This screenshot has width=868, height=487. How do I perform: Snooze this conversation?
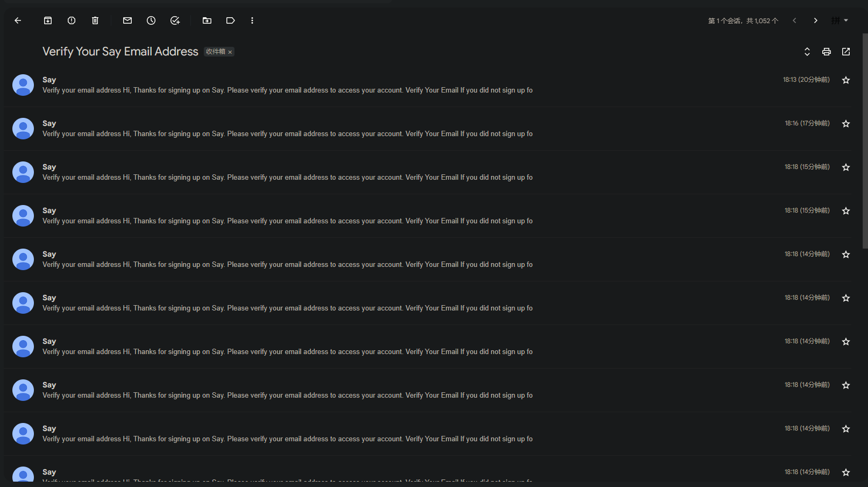[151, 20]
